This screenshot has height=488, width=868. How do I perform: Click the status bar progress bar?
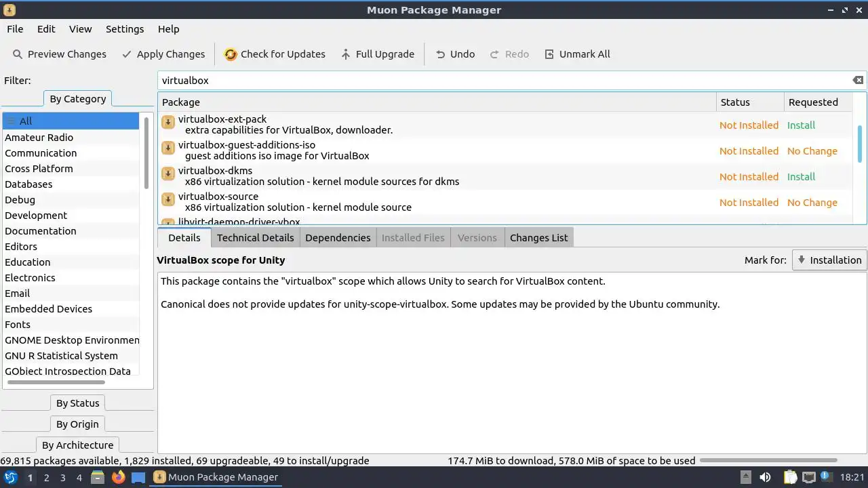click(768, 461)
